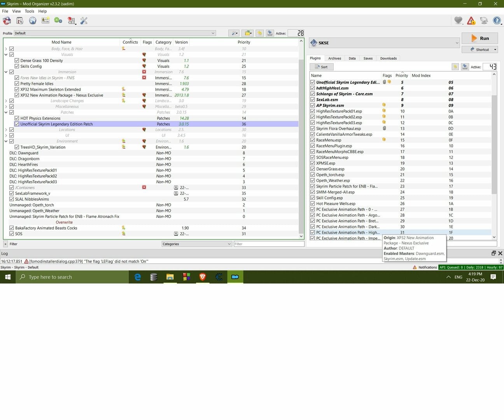Screen dimensions: 504x420
Task: Open Mod Organizer from the Windows taskbar
Action: [x=235, y=277]
